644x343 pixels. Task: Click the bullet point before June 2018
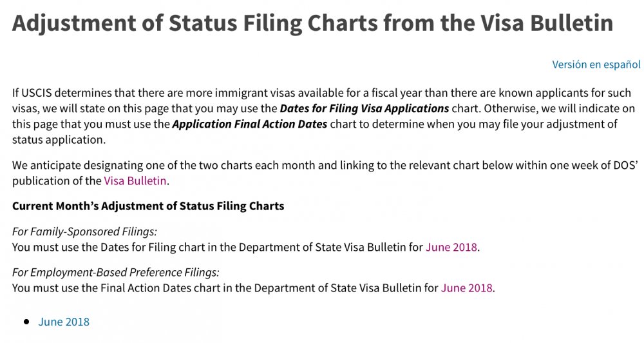27,322
